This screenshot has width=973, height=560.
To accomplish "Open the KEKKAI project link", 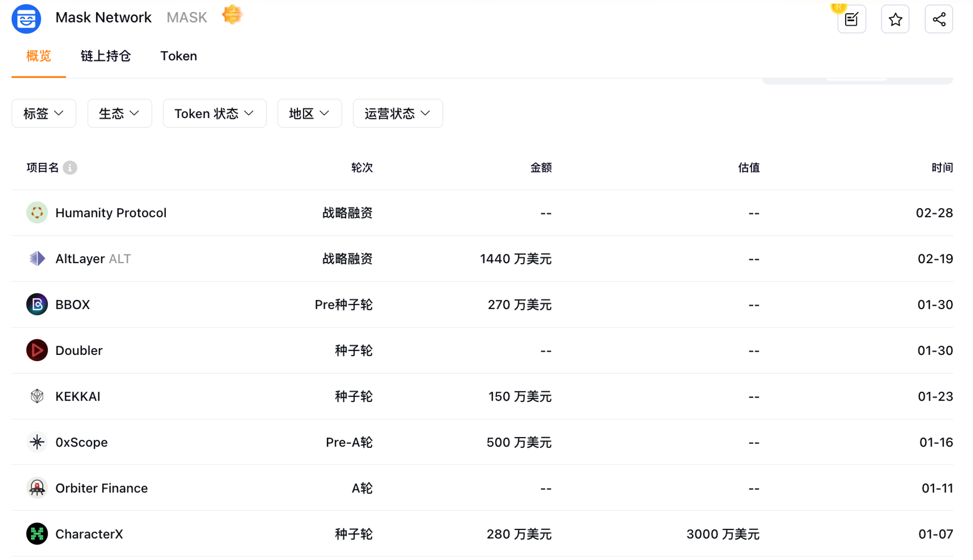I will (78, 396).
